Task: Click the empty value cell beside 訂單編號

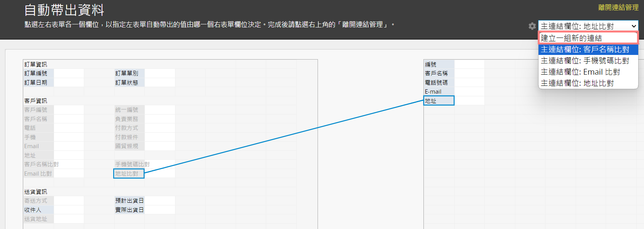Action: click(69, 73)
